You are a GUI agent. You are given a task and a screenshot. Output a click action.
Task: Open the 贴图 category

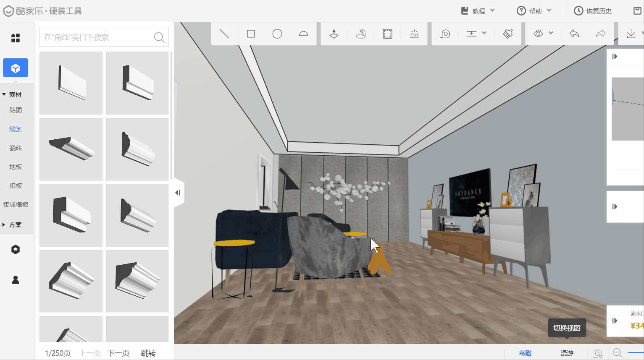tap(16, 110)
